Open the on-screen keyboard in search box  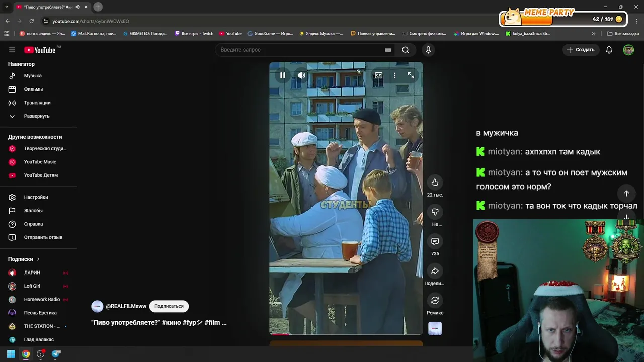pyautogui.click(x=388, y=50)
